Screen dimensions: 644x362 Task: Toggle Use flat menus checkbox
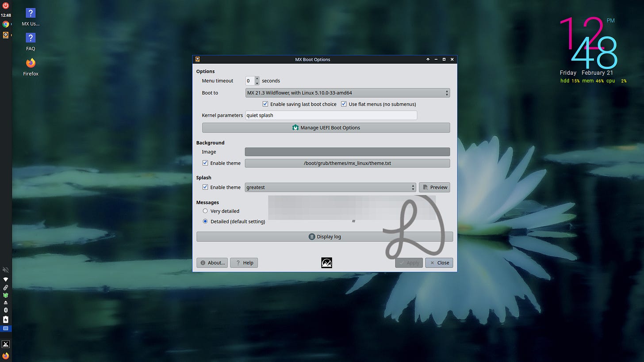344,104
